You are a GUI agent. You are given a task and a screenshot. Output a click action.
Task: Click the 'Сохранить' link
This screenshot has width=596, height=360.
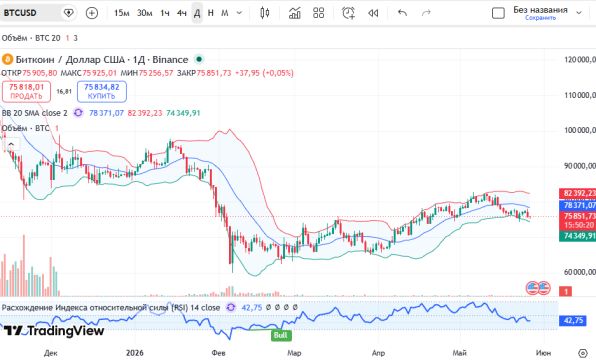(541, 18)
